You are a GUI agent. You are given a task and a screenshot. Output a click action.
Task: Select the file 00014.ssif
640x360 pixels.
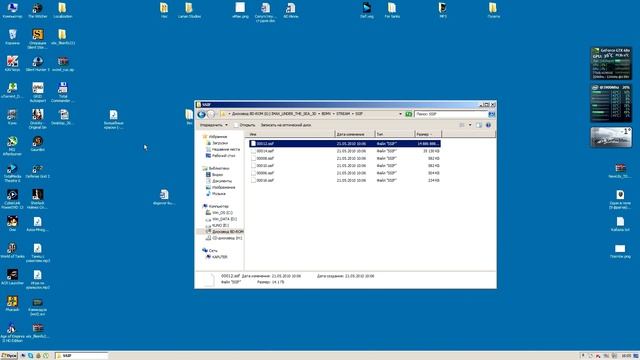[345, 151]
